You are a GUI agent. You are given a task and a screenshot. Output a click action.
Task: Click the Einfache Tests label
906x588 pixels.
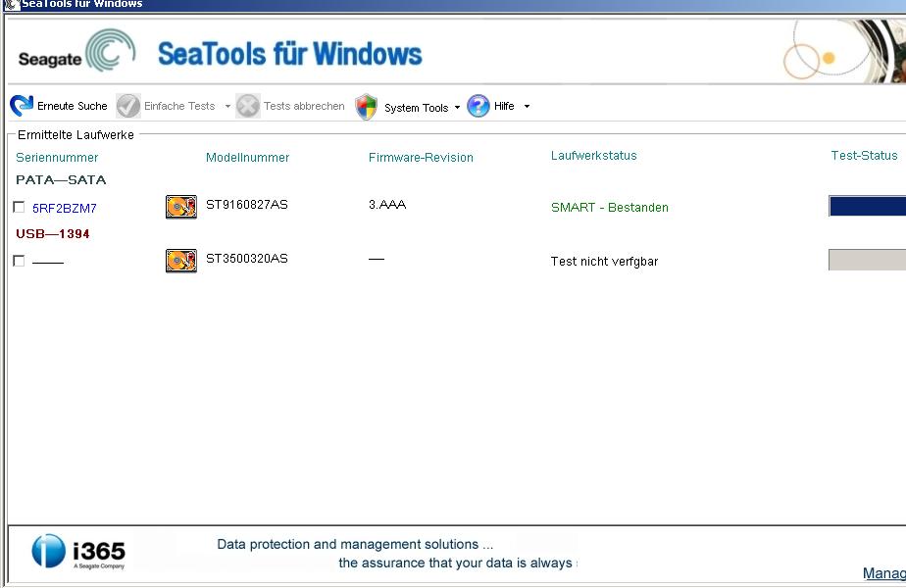pyautogui.click(x=179, y=106)
